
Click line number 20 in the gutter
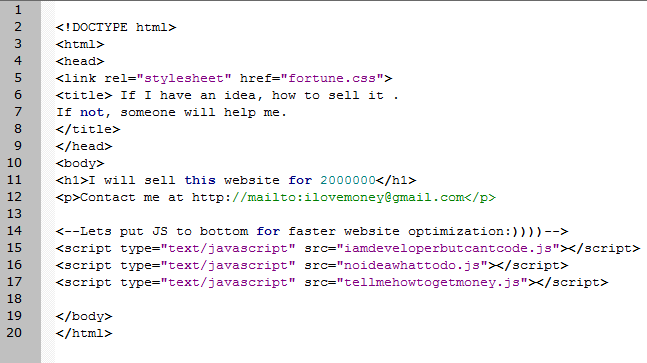[14, 333]
